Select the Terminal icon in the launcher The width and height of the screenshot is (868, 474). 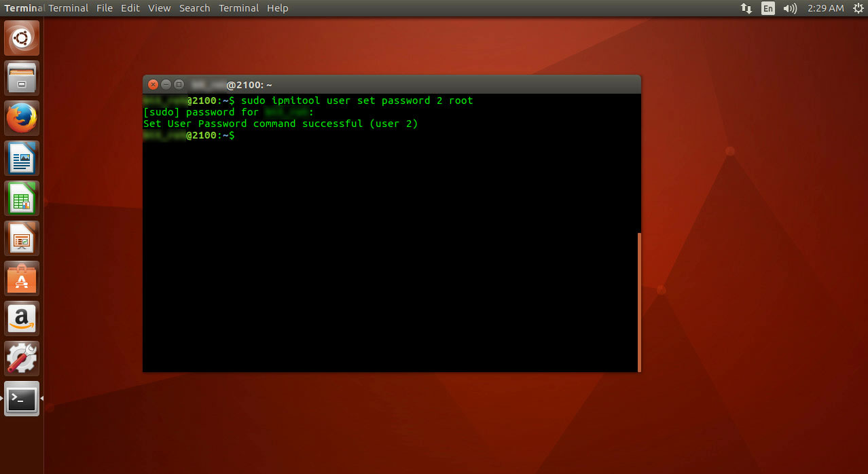pyautogui.click(x=22, y=399)
